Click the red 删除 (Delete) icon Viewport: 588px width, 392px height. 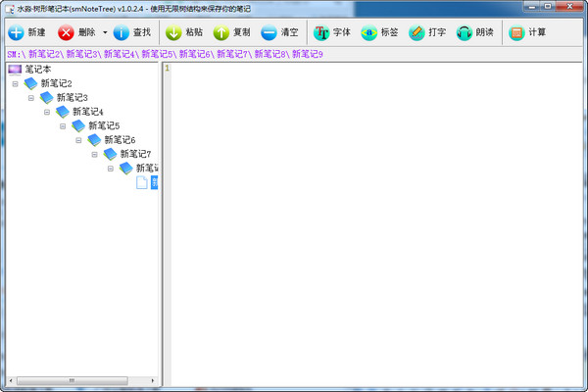pos(67,32)
